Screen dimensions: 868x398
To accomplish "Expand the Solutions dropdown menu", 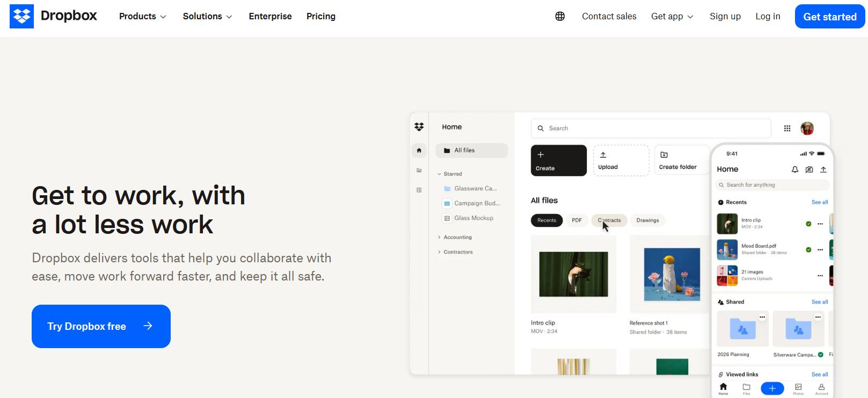I will [207, 17].
